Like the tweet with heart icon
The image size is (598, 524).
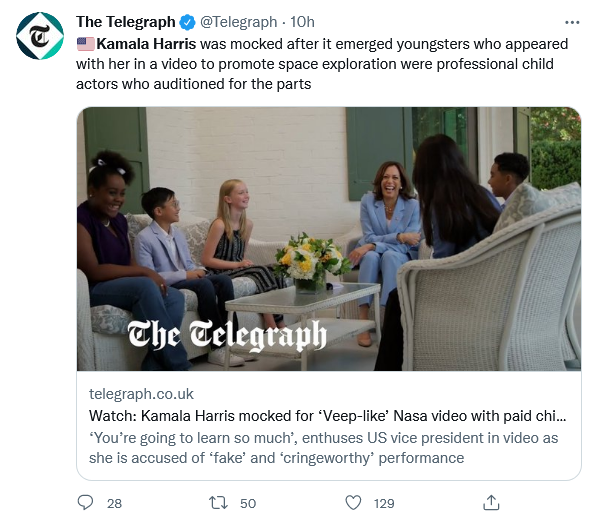click(x=353, y=503)
